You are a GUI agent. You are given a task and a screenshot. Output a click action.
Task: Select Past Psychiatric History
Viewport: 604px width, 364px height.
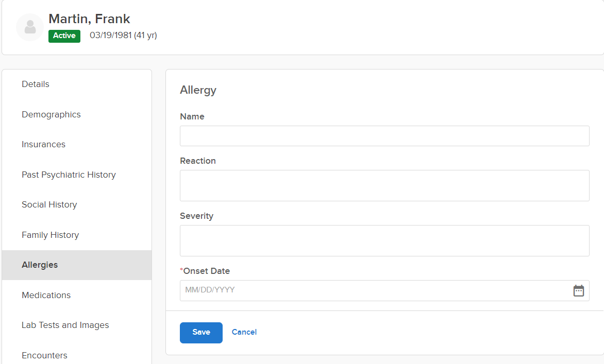pos(69,175)
